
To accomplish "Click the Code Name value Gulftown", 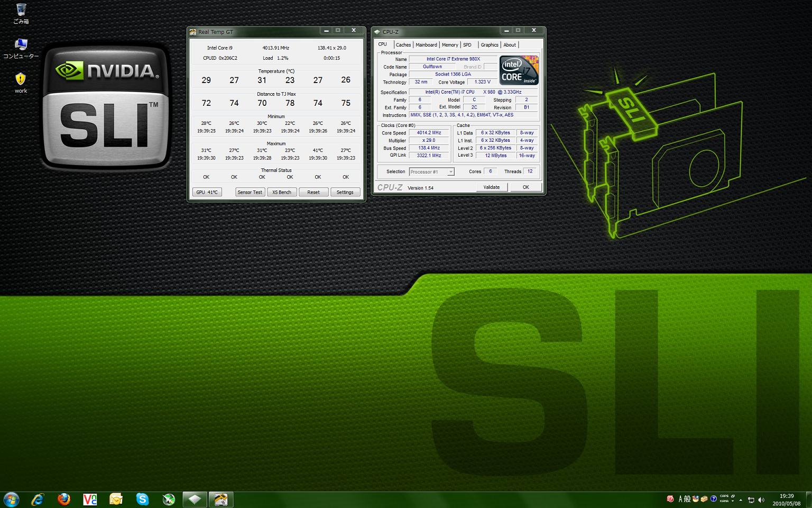I will point(432,67).
